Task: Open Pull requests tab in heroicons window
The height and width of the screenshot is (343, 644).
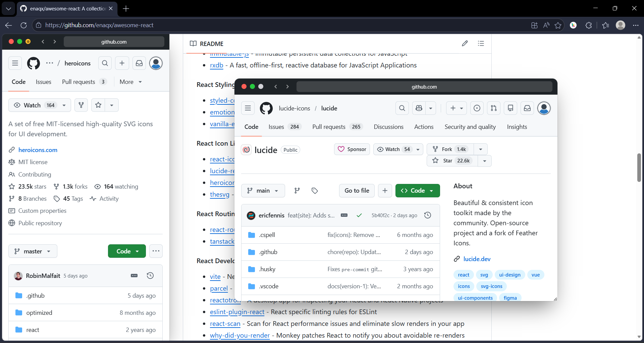Action: tap(84, 82)
